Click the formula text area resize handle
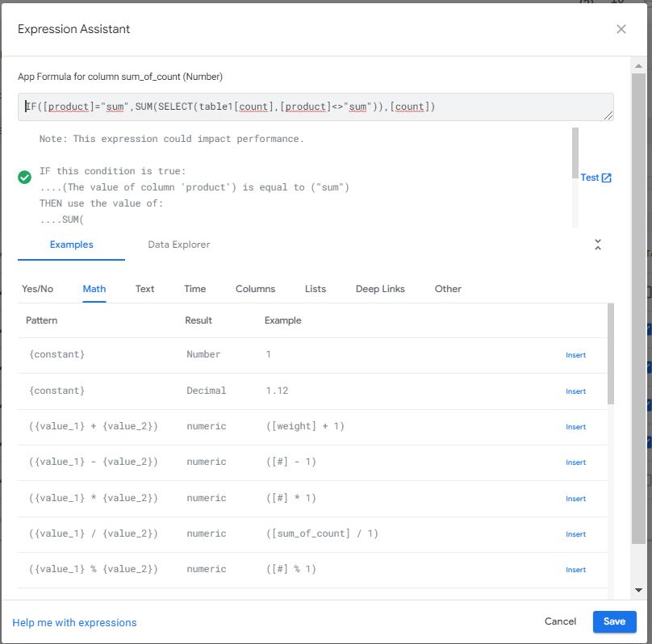652x644 pixels. [608, 116]
